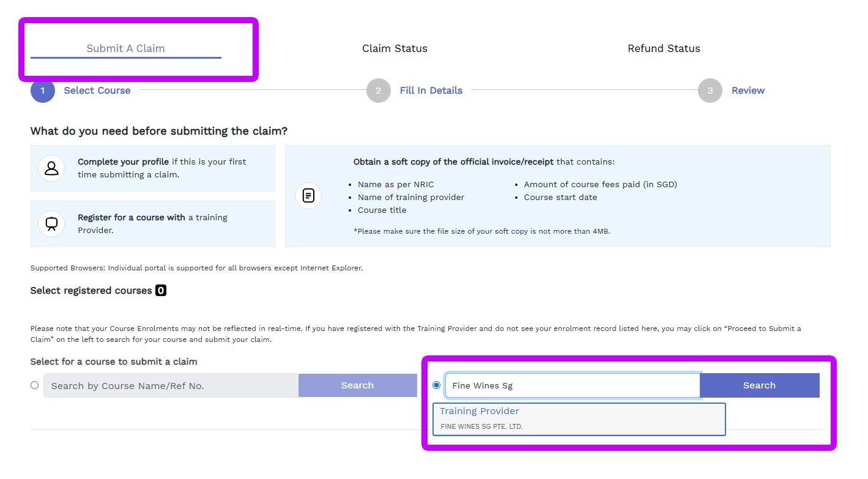
Task: Open the Submit A Claim tab
Action: 125,48
